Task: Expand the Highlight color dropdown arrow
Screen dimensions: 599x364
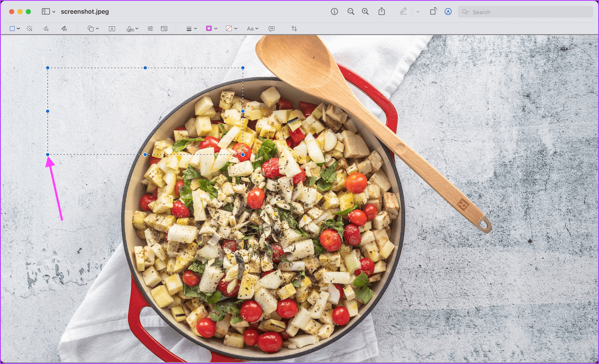Action: (418, 12)
